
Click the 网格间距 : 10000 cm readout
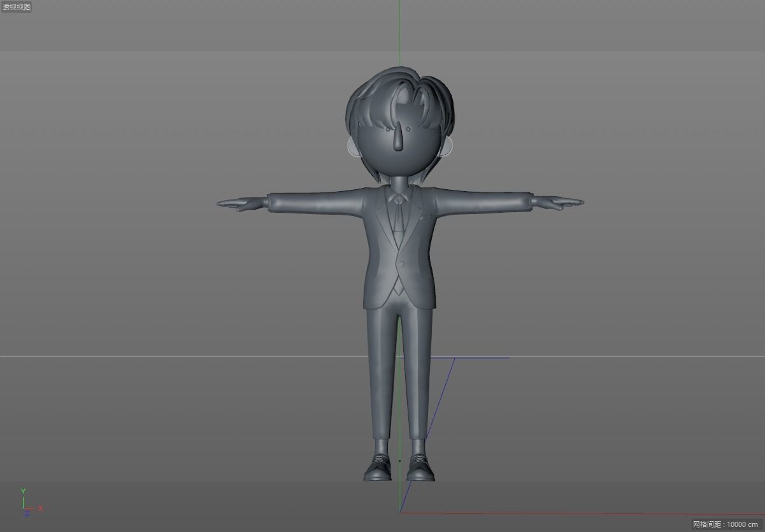pyautogui.click(x=726, y=524)
